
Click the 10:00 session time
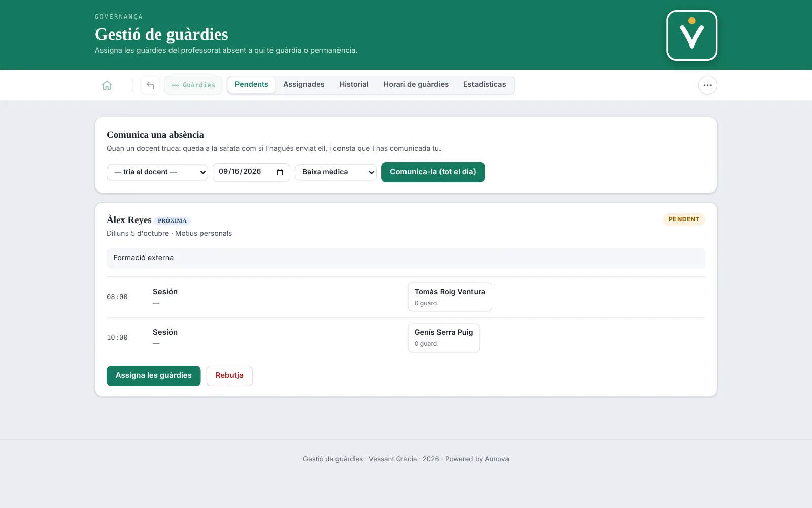click(x=117, y=338)
